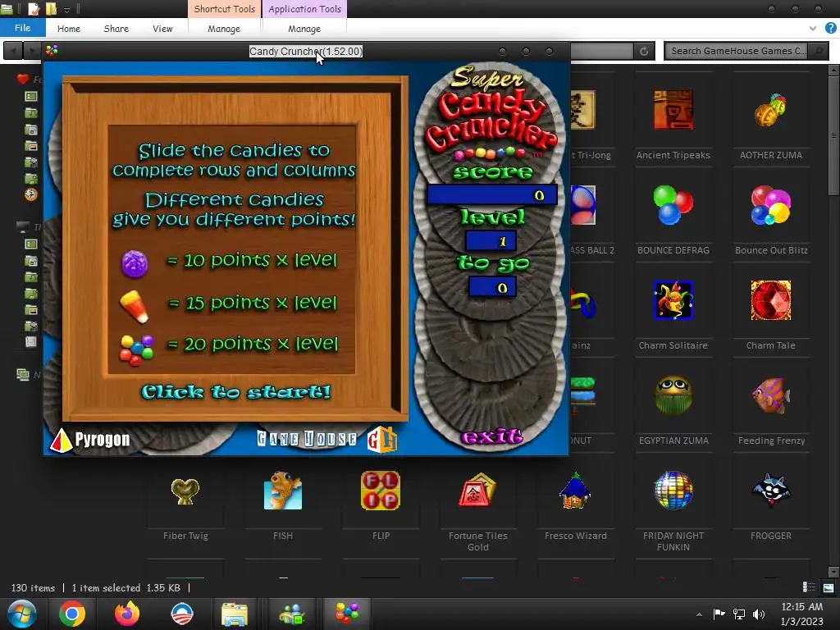Open Manage tab under Shortcut Tools
840x630 pixels.
pos(224,29)
